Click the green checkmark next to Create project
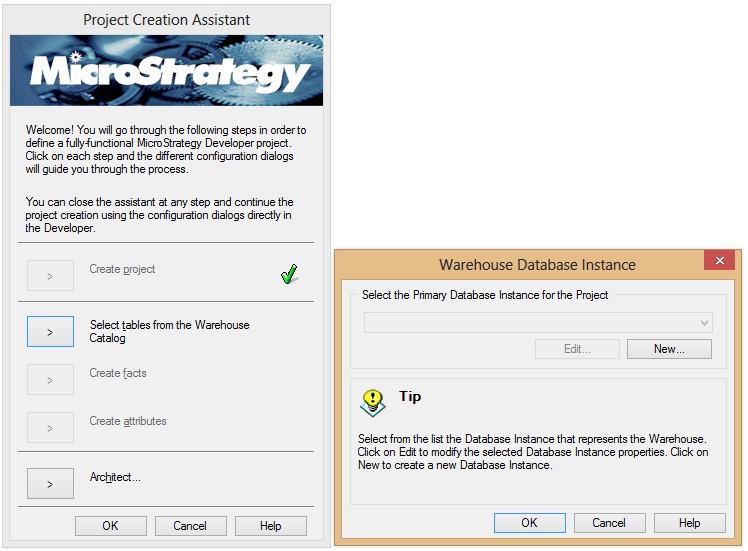Image resolution: width=748 pixels, height=551 pixels. click(x=289, y=274)
